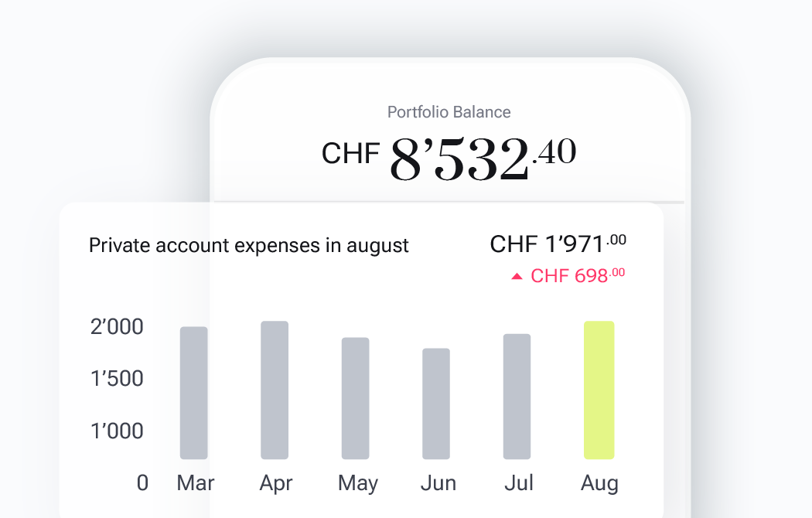This screenshot has height=518, width=812.
Task: Click the Jun month label
Action: tap(438, 482)
